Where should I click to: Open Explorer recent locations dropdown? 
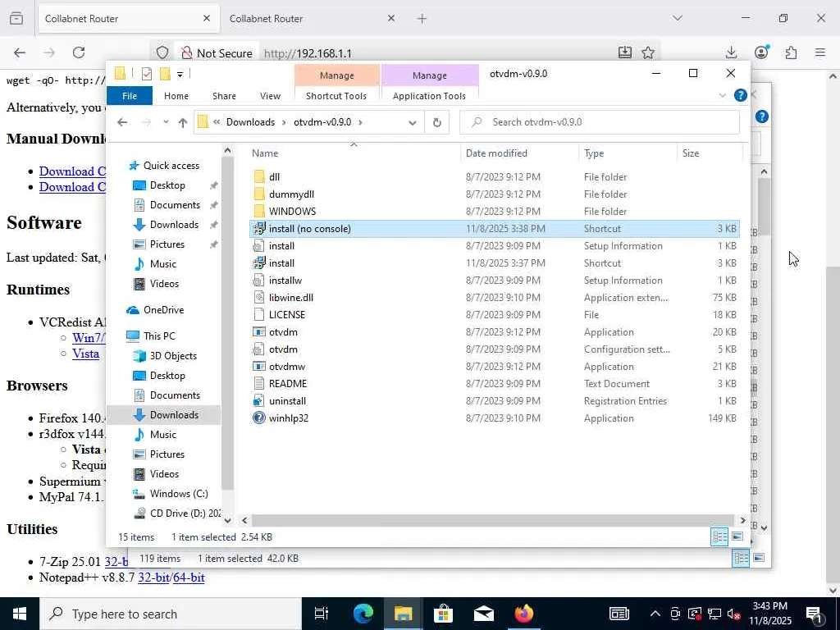tap(166, 122)
